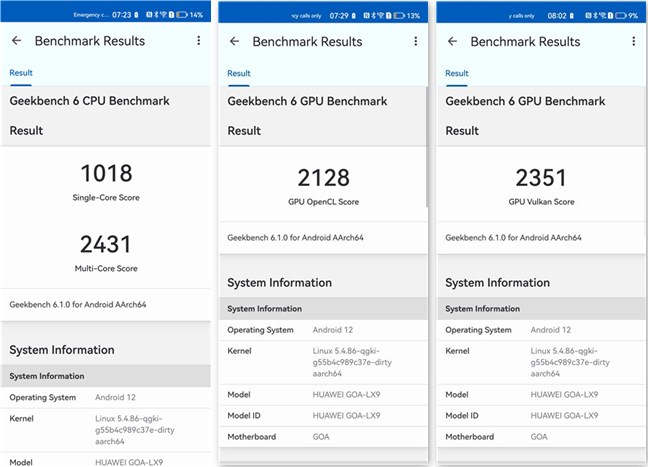Tap Motherboard GOA value on OpenCL screen
The width and height of the screenshot is (648, 467).
coord(321,437)
